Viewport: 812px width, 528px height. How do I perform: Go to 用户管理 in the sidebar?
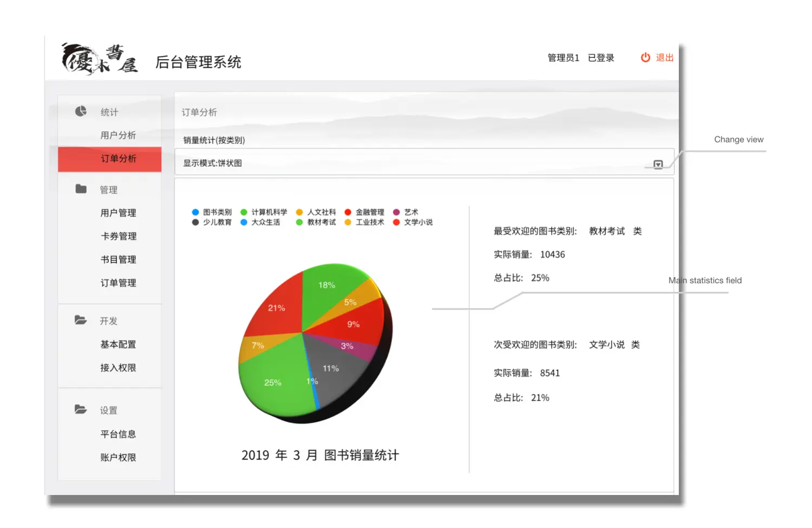click(x=118, y=213)
